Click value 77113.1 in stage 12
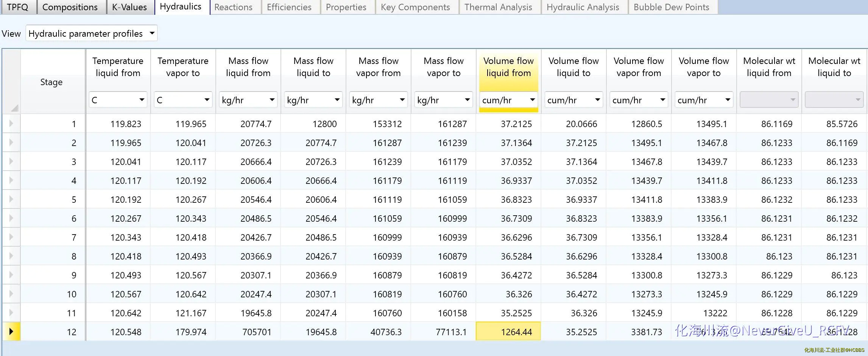 tap(444, 332)
